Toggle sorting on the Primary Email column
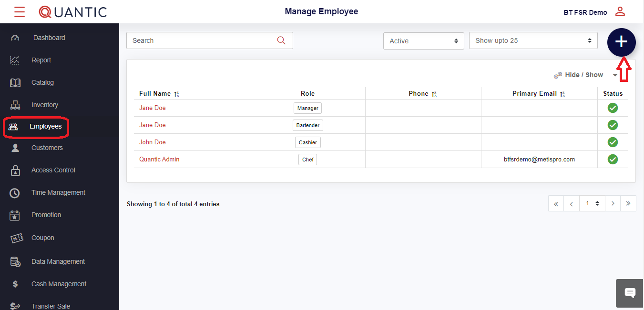This screenshot has width=644, height=310. 563,94
